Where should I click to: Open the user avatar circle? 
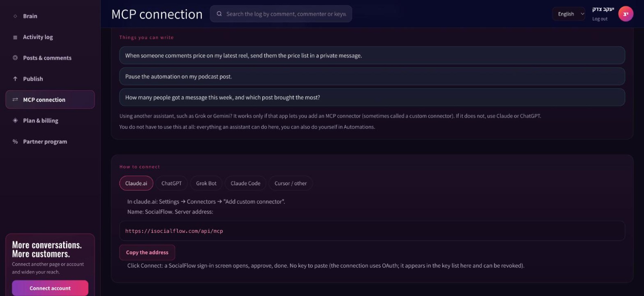pos(625,14)
